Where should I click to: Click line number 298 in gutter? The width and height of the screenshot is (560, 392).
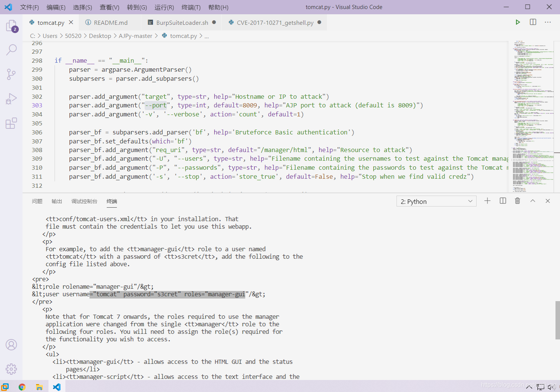[x=37, y=60]
